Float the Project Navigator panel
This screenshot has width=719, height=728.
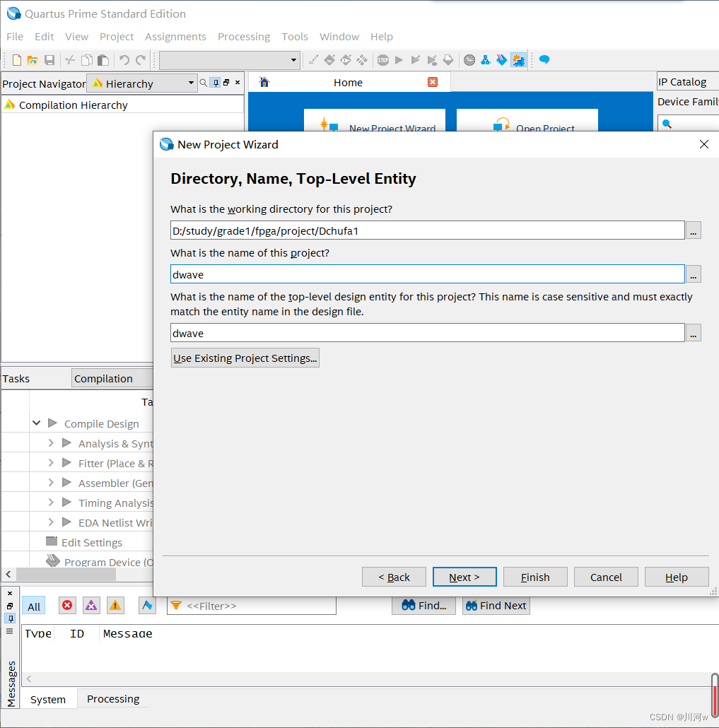tap(226, 83)
